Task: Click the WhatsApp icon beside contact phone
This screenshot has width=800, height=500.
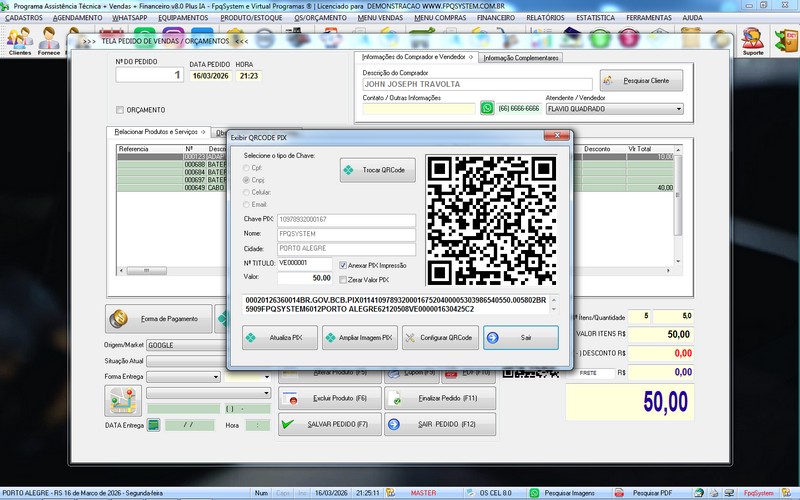Action: (487, 108)
